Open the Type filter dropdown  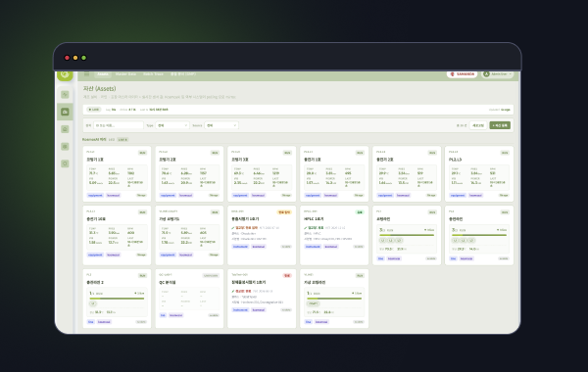pos(172,125)
